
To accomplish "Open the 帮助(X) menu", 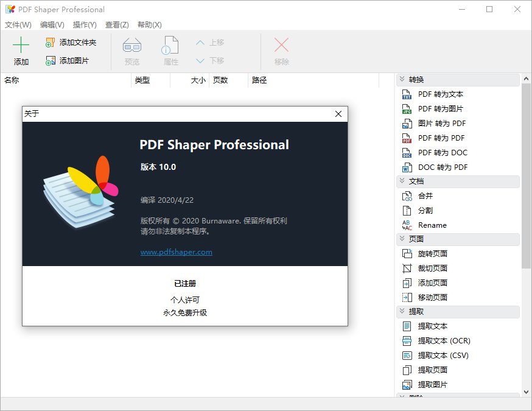I will point(150,25).
